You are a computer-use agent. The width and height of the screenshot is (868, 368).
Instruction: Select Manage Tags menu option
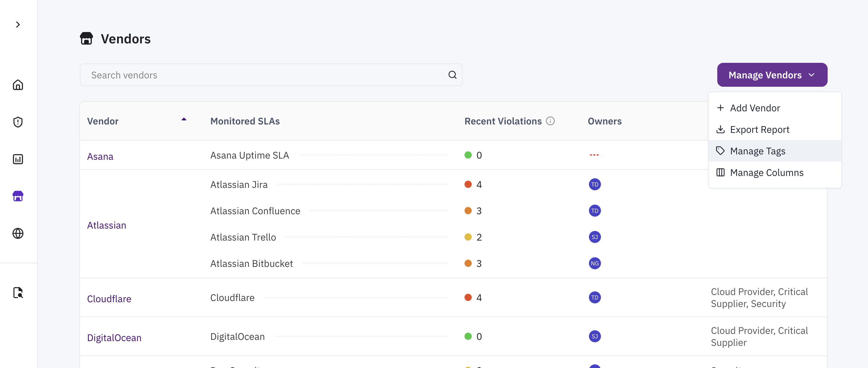tap(757, 151)
